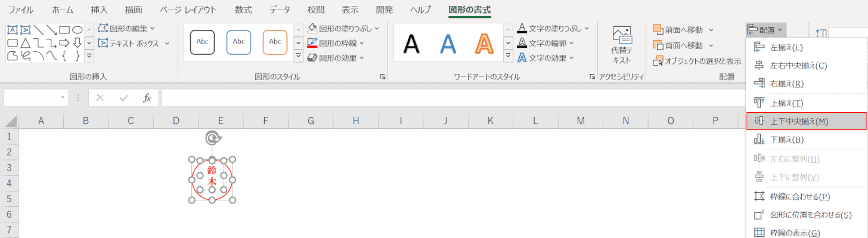Select the triangle shape
Image resolution: width=868 pixels, height=238 pixels.
25,43
